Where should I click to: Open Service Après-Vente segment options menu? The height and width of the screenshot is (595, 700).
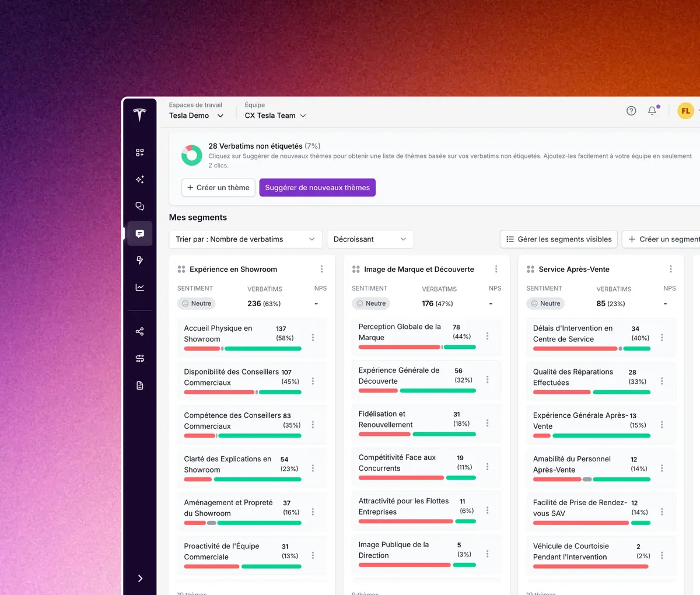click(x=670, y=269)
